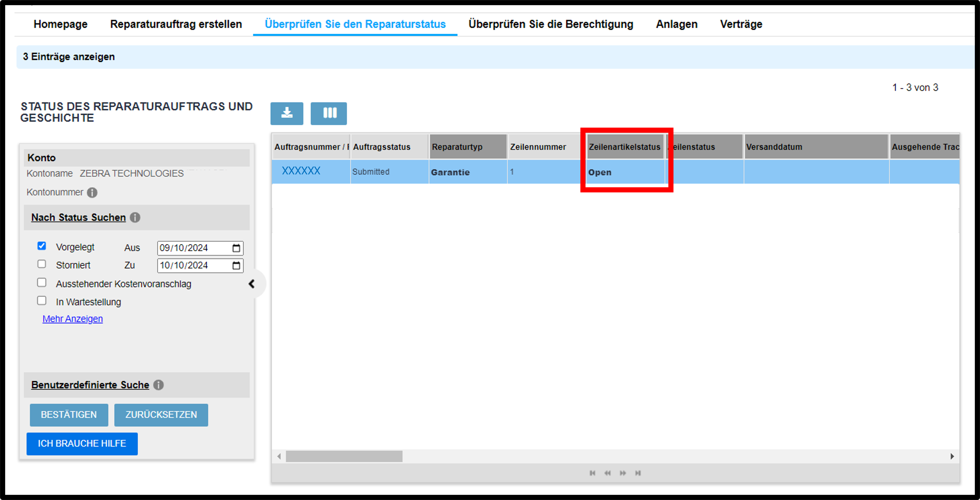This screenshot has width=980, height=500.
Task: Click the Submitted status cell
Action: tap(390, 172)
